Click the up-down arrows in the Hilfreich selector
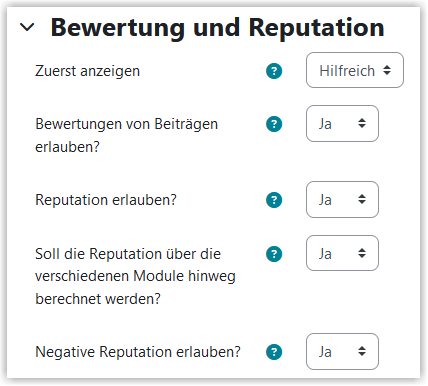The image size is (428, 386). coord(387,70)
